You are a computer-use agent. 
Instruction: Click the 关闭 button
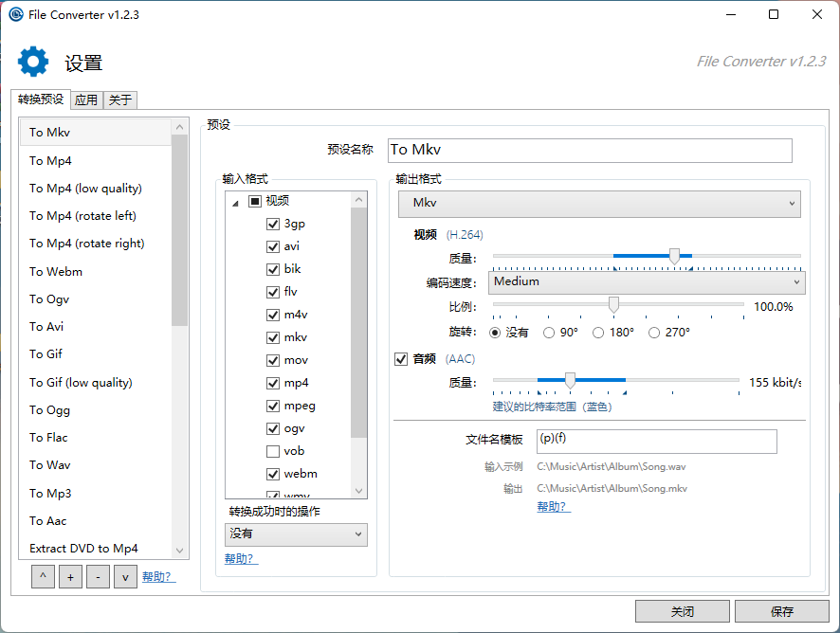[x=683, y=611]
